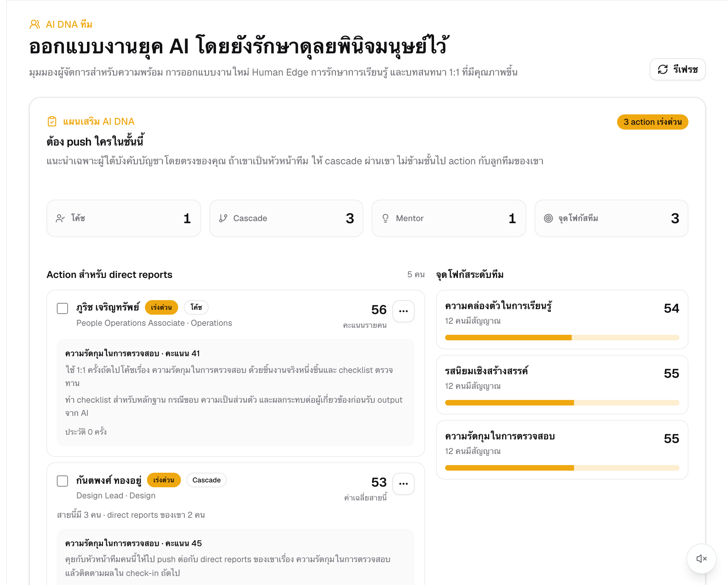Screen dimensions: 728x585
Task: Select the Mentor summary card
Action: 449,218
